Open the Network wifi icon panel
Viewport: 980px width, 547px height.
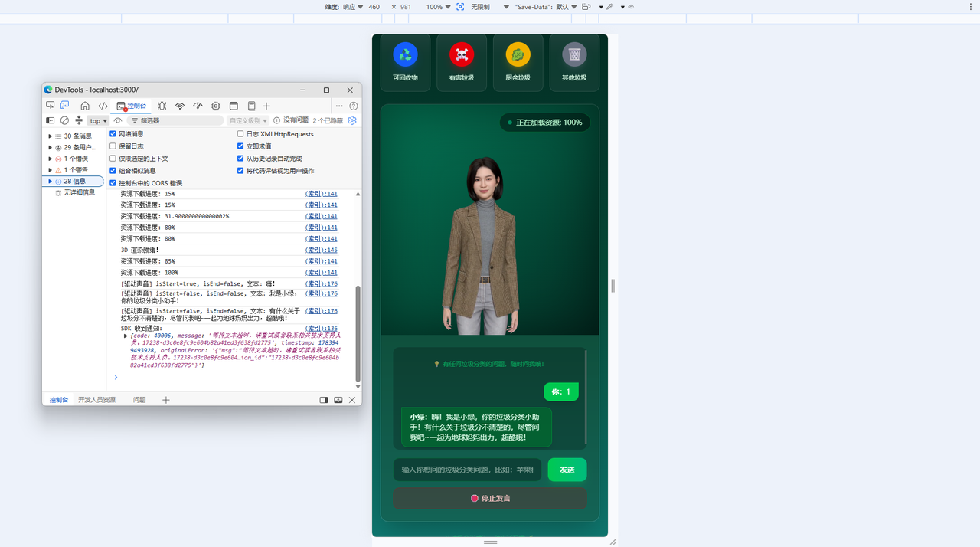click(180, 106)
